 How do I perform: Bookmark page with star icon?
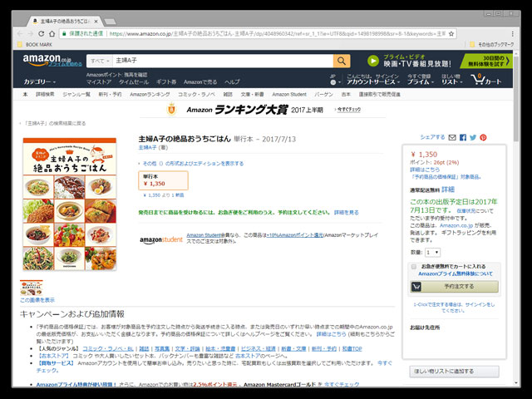click(x=451, y=33)
